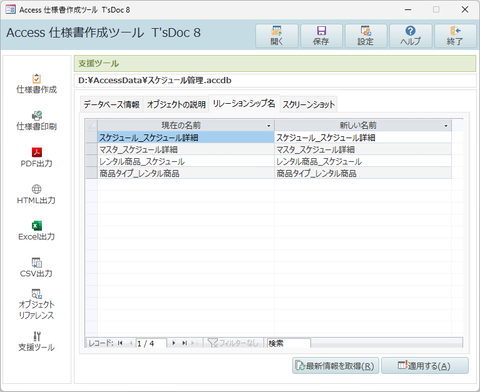The width and height of the screenshot is (480, 392).
Task: Select the row selector for レンタル商品_スケジュール
Action: (x=91, y=161)
